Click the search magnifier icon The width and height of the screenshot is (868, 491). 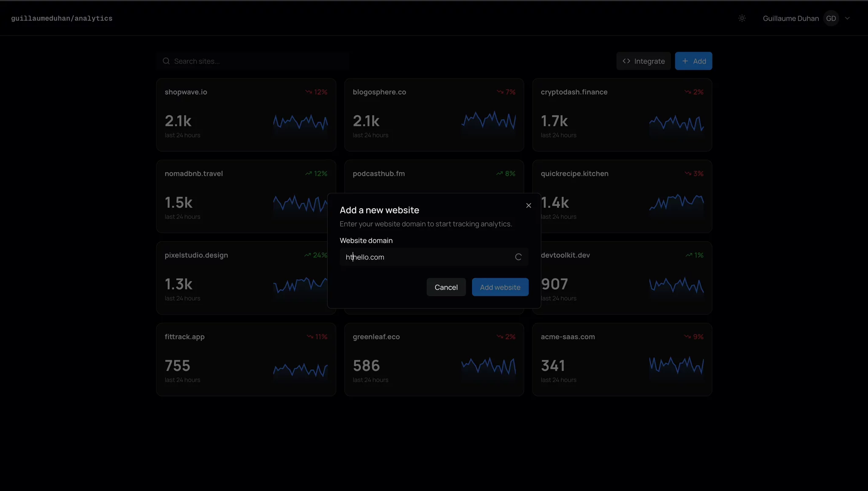pos(166,61)
